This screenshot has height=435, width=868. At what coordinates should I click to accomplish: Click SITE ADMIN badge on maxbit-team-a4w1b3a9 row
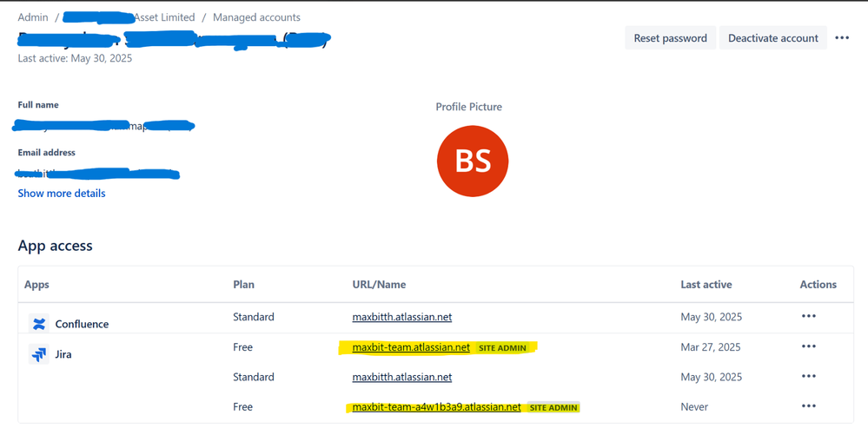coord(553,407)
